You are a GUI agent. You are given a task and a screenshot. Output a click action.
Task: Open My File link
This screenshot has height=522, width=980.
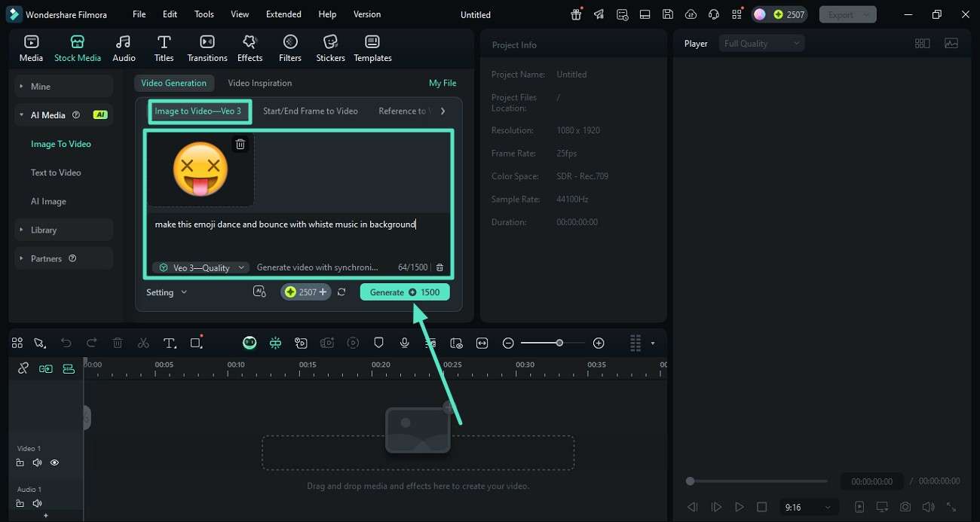pyautogui.click(x=443, y=83)
